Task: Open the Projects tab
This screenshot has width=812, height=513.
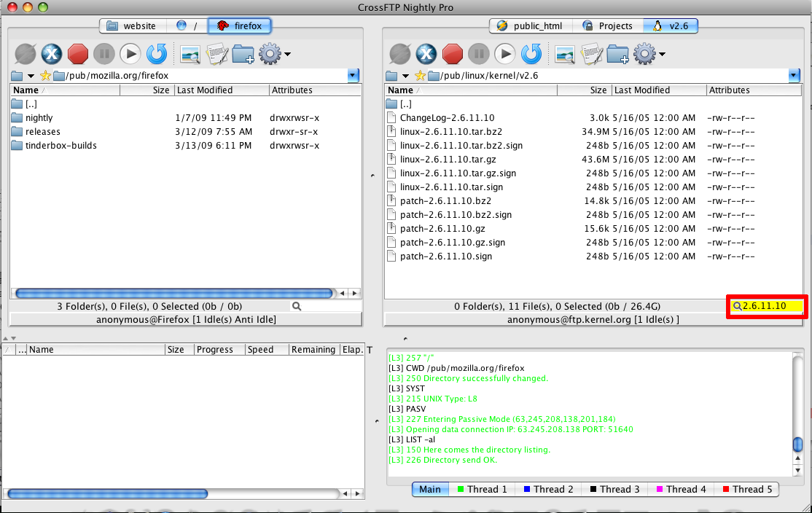Action: [608, 26]
